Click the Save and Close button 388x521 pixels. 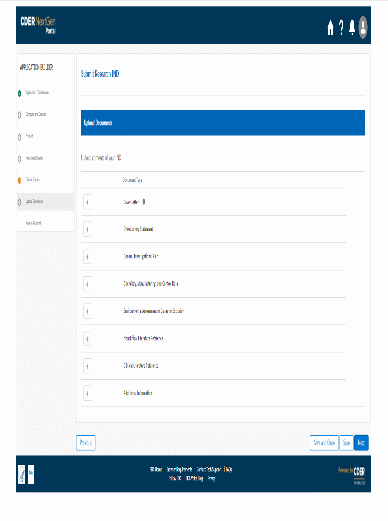[324, 443]
